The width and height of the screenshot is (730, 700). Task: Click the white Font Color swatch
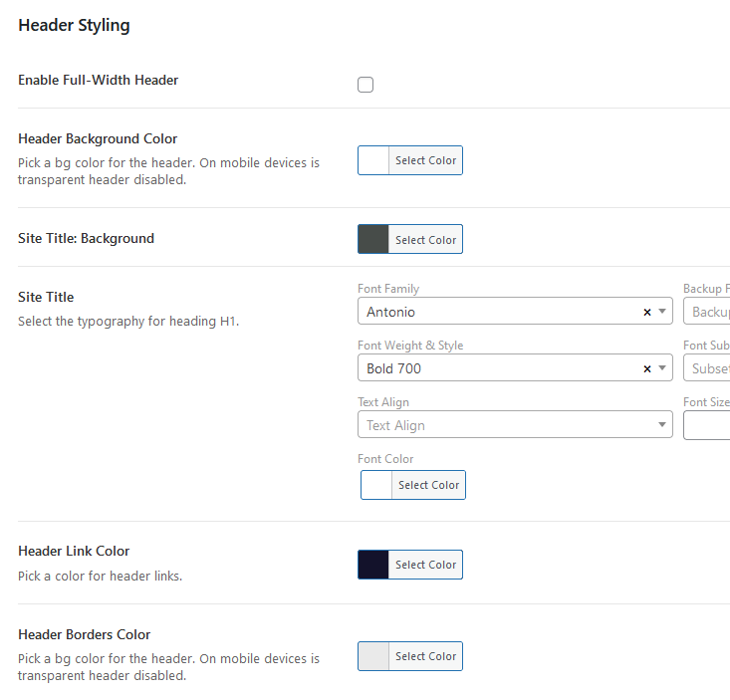pos(376,485)
